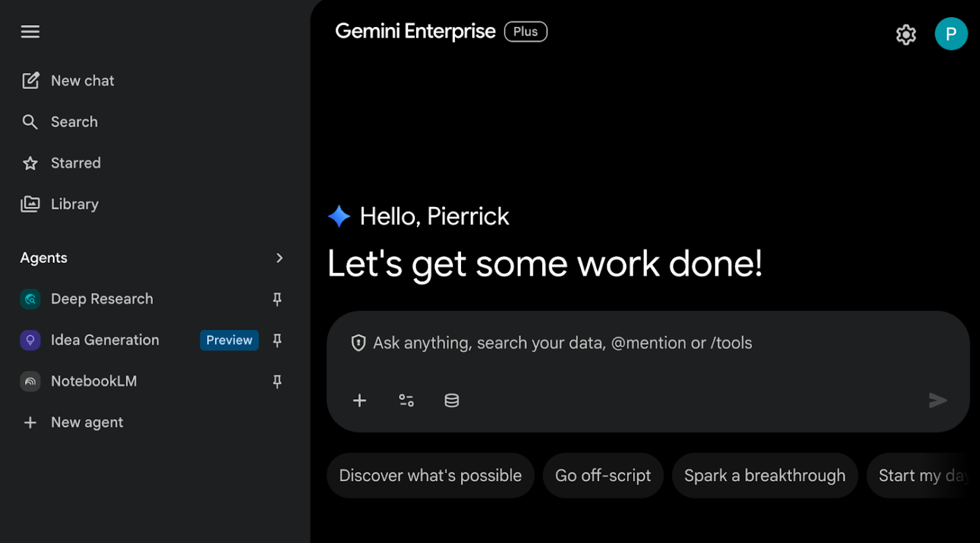
Task: Open the tools settings sliders icon
Action: click(406, 401)
